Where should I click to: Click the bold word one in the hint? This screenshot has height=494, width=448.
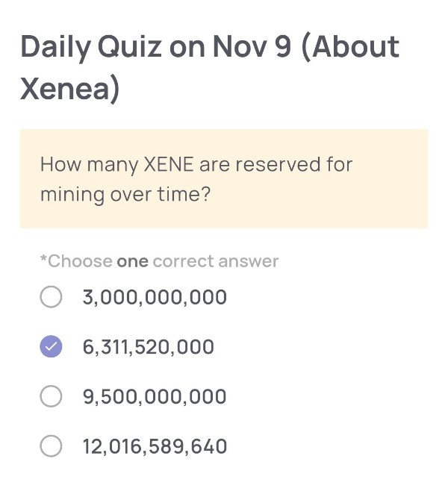coord(132,261)
